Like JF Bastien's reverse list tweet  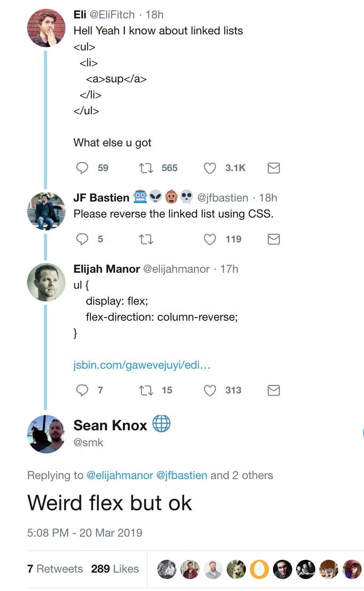point(210,239)
